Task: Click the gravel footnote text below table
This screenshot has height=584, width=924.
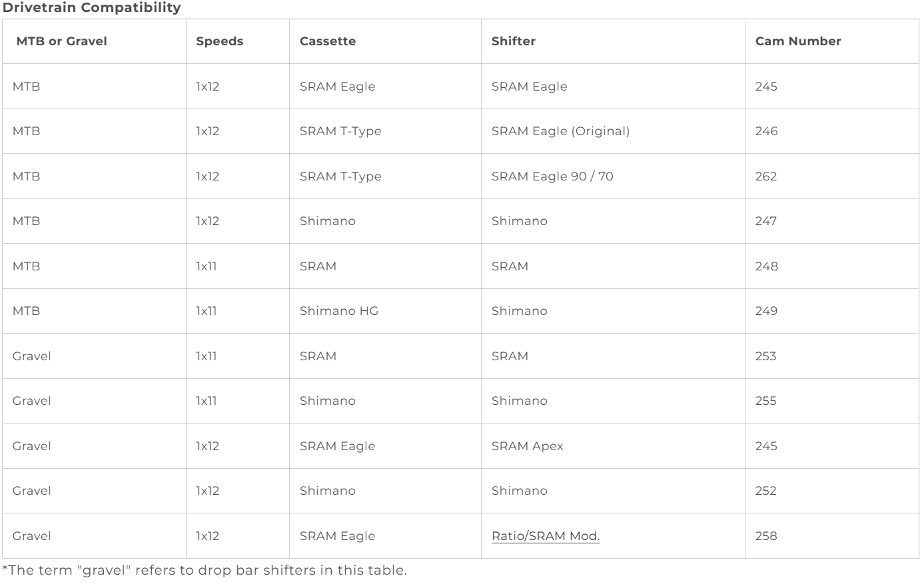Action: 205,571
